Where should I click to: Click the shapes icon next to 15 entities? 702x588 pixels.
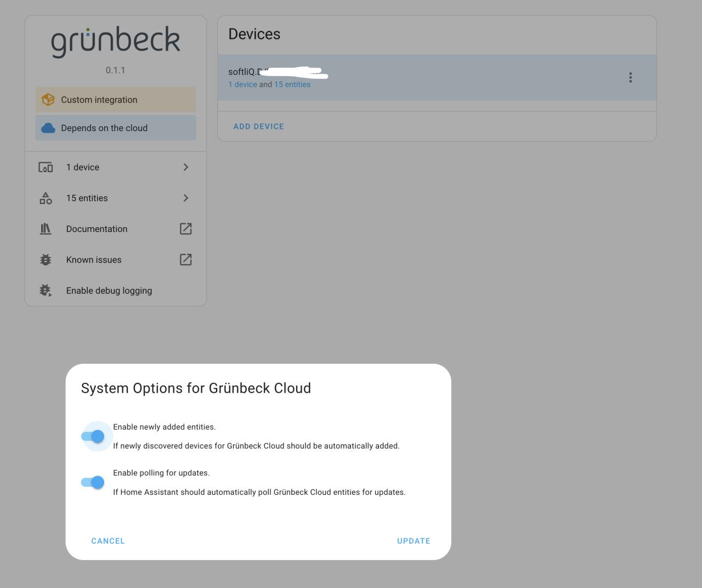(x=46, y=198)
